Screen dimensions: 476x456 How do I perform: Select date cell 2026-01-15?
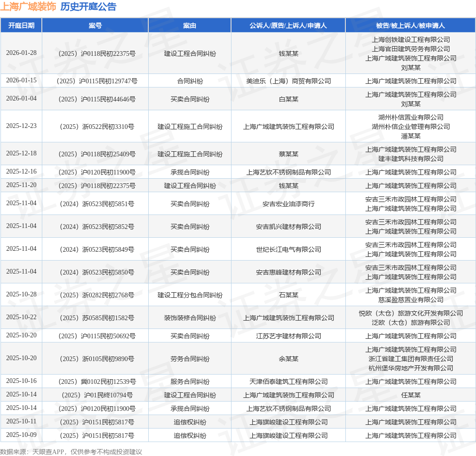pyautogui.click(x=21, y=80)
